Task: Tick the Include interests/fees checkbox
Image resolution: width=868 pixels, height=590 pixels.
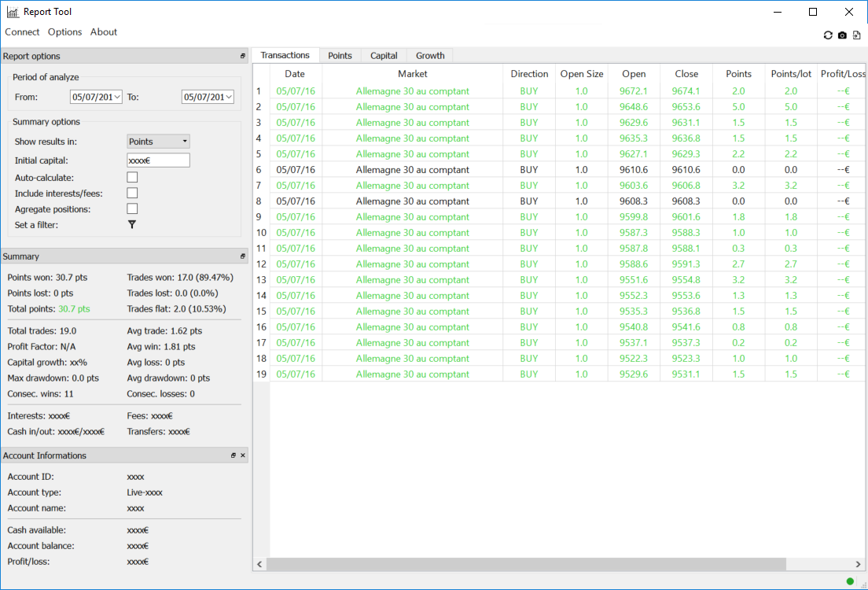Action: tap(132, 194)
